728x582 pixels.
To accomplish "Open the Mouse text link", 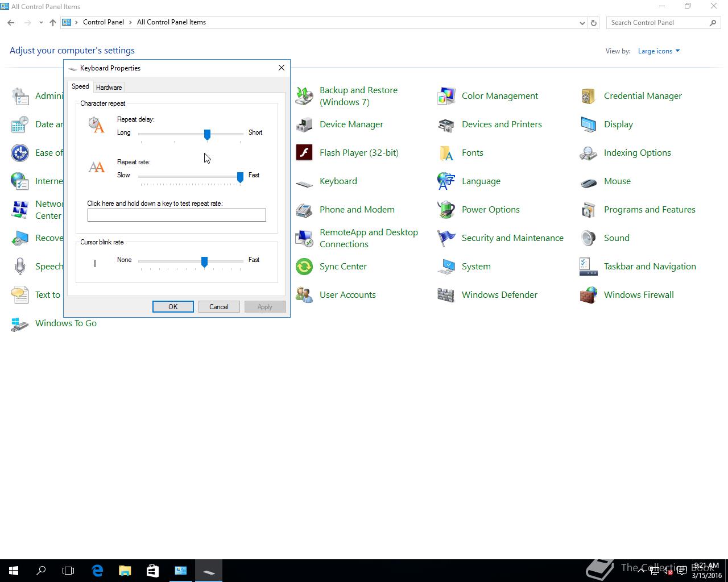I will (617, 181).
